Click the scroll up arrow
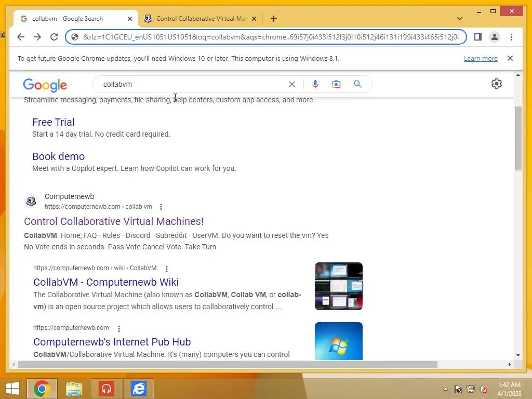 pos(518,75)
